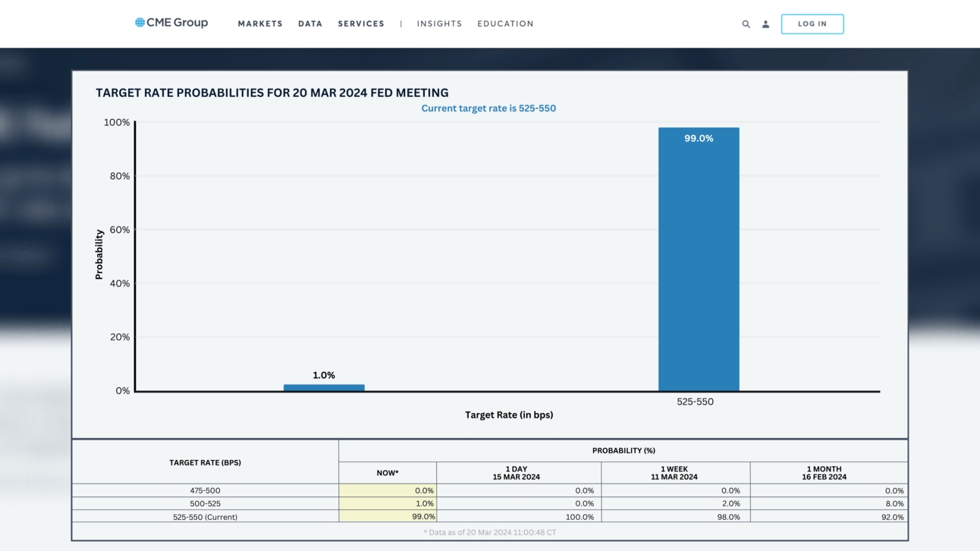
Task: Click the small 1.0% probability bar
Action: (x=324, y=388)
